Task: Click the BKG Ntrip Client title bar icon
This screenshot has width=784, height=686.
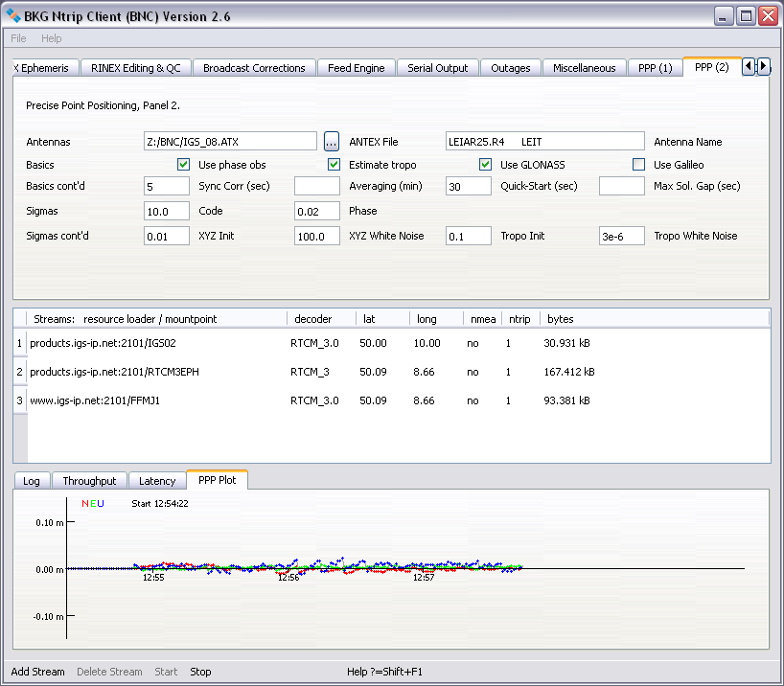Action: click(14, 15)
